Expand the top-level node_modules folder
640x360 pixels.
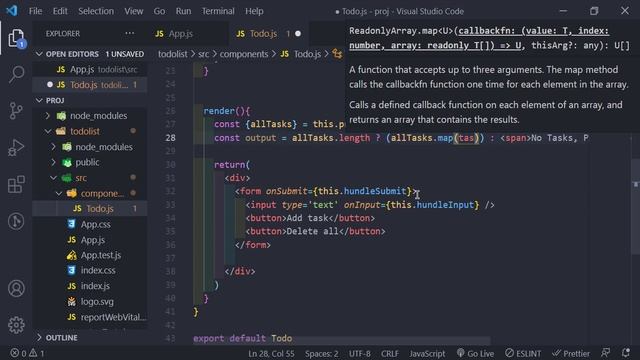point(90,116)
